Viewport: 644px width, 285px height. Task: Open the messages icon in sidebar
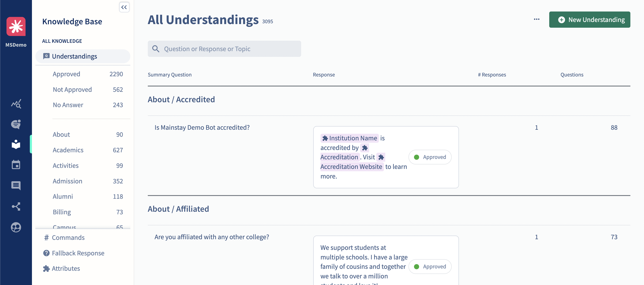pos(16,186)
